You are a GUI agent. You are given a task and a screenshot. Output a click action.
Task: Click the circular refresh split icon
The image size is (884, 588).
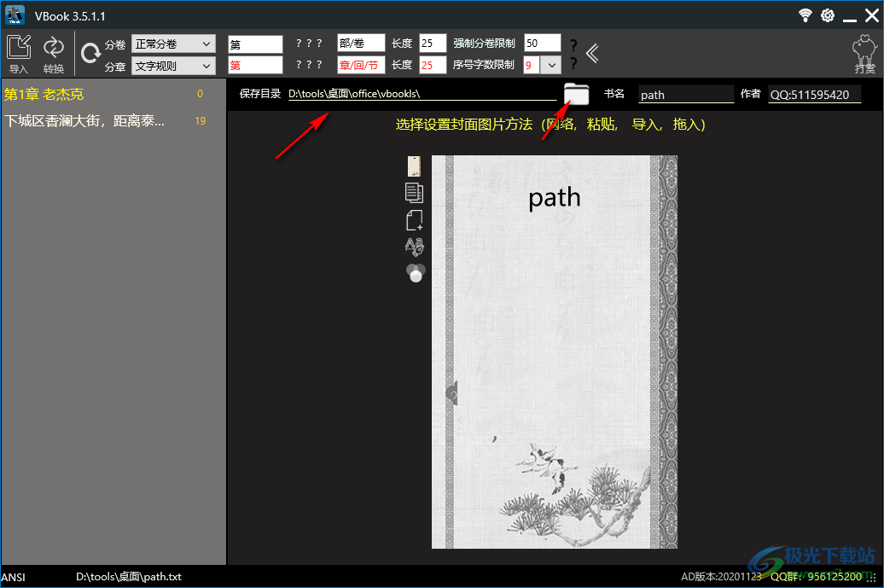(x=91, y=53)
